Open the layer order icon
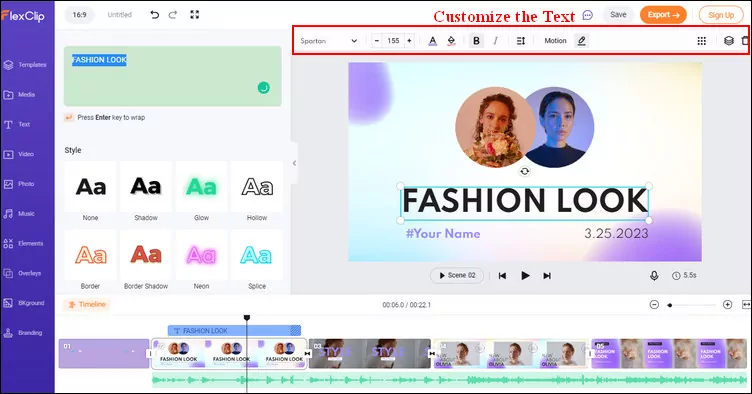Screen dimensions: 752x394 [x=728, y=41]
